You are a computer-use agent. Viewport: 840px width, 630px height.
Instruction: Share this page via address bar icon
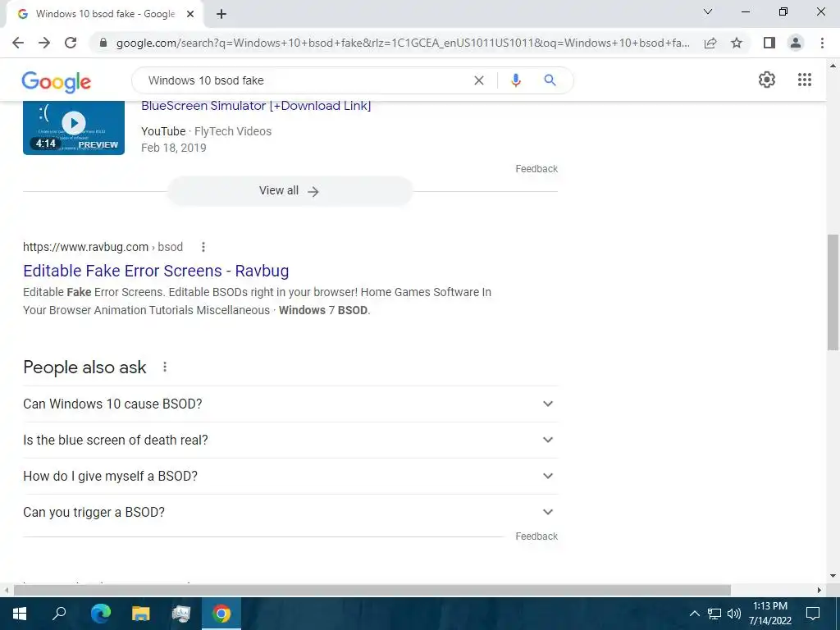click(710, 43)
